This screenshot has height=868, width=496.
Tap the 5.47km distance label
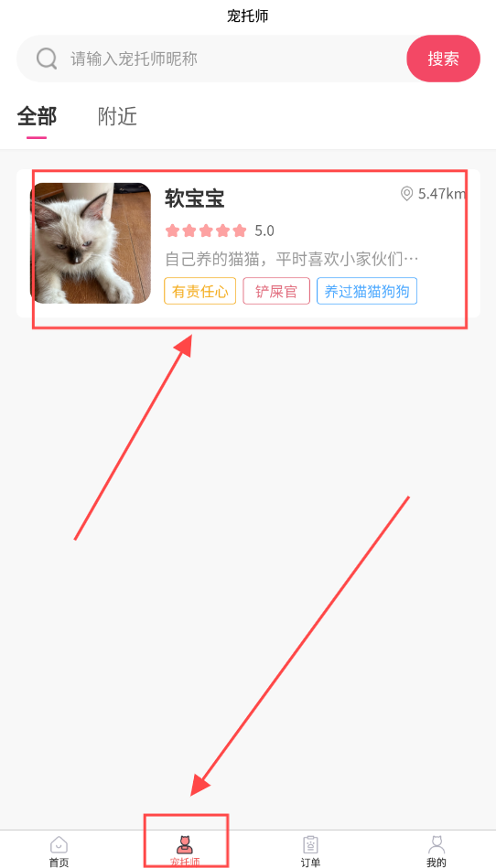pyautogui.click(x=442, y=194)
